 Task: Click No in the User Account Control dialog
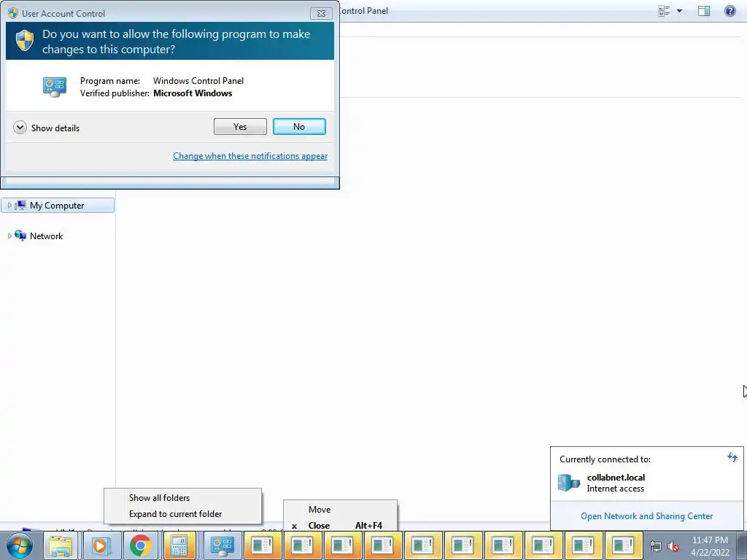click(x=299, y=127)
